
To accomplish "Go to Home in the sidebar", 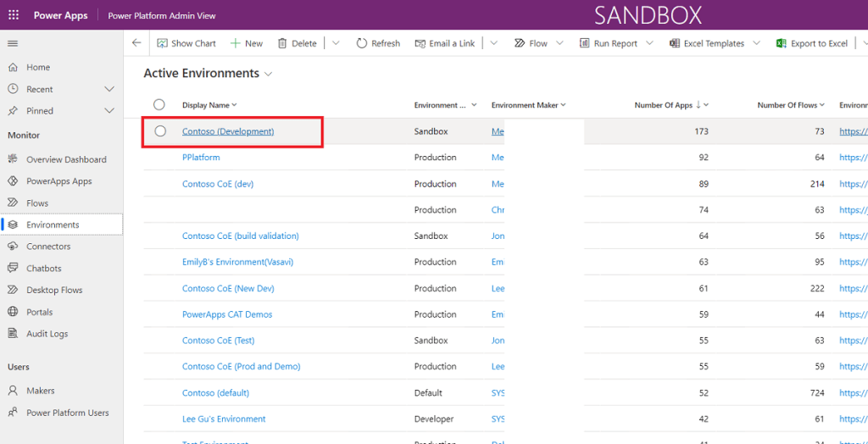I will 38,67.
